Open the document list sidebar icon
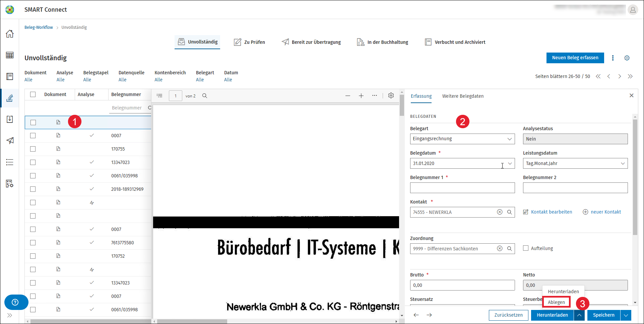Screen dimensions: 644x324 pos(10,77)
